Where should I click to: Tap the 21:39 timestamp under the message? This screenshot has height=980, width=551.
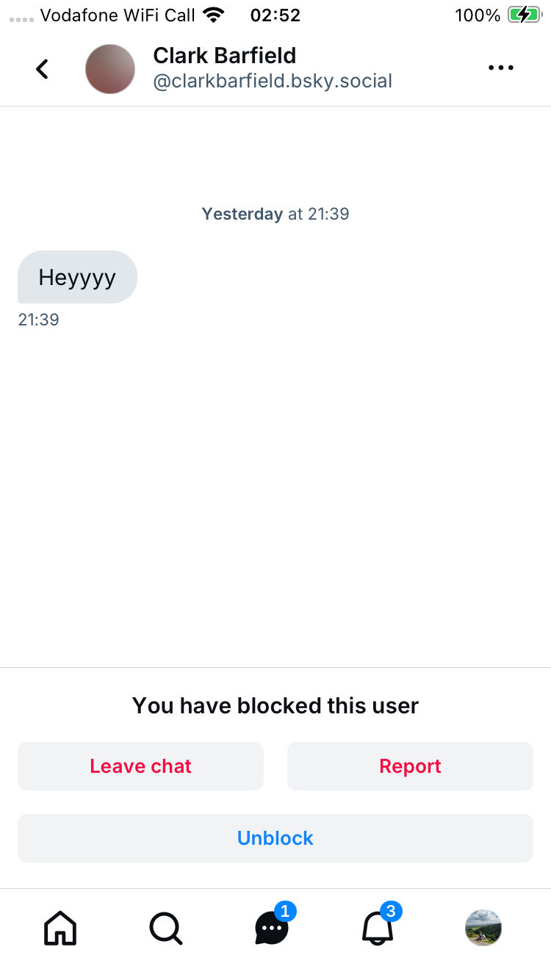coord(38,320)
